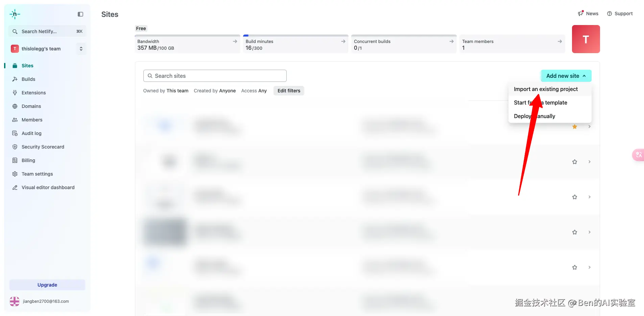The width and height of the screenshot is (644, 316).
Task: Click the News megaphone icon
Action: pyautogui.click(x=581, y=13)
